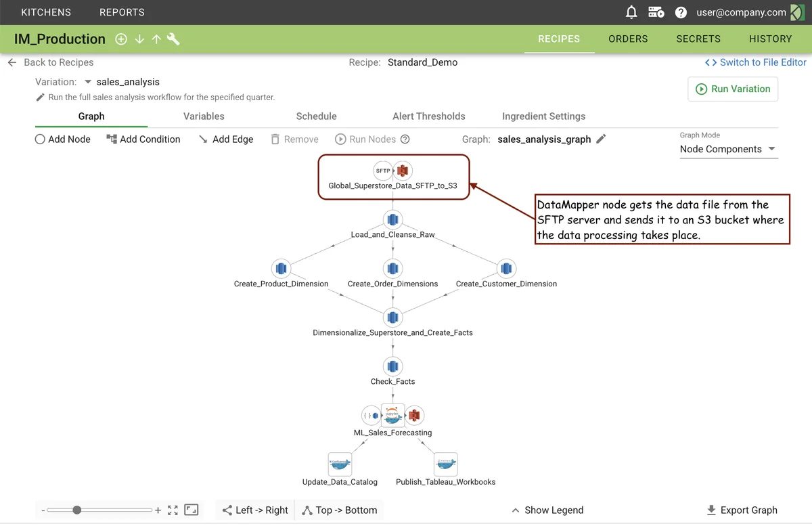Click the wrench settings icon beside IM_Production
The image size is (812, 526).
(x=173, y=39)
